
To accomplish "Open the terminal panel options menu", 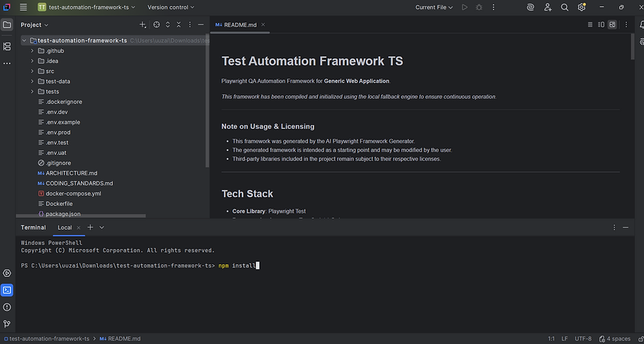I will coord(614,227).
